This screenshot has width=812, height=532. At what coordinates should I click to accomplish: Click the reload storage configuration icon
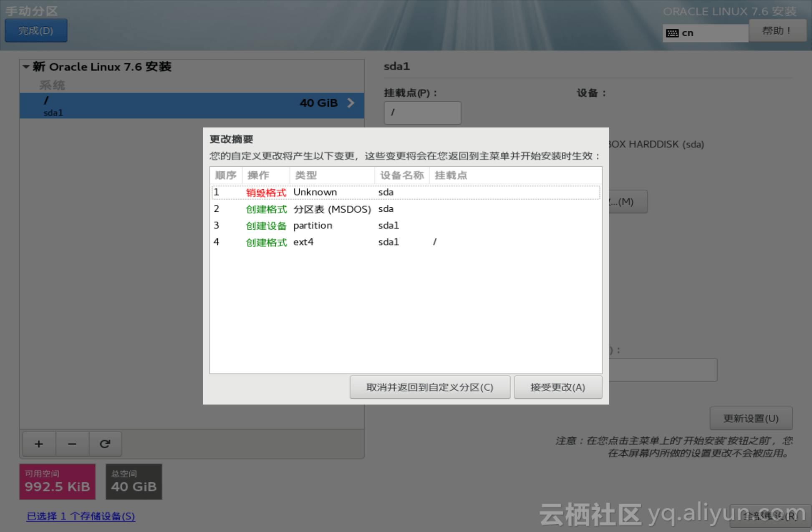(105, 444)
